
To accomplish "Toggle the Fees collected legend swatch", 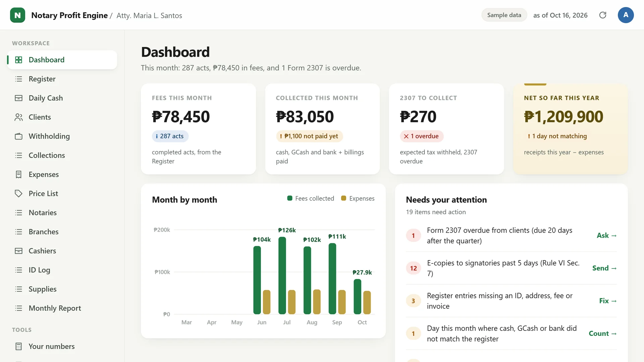I will point(290,198).
